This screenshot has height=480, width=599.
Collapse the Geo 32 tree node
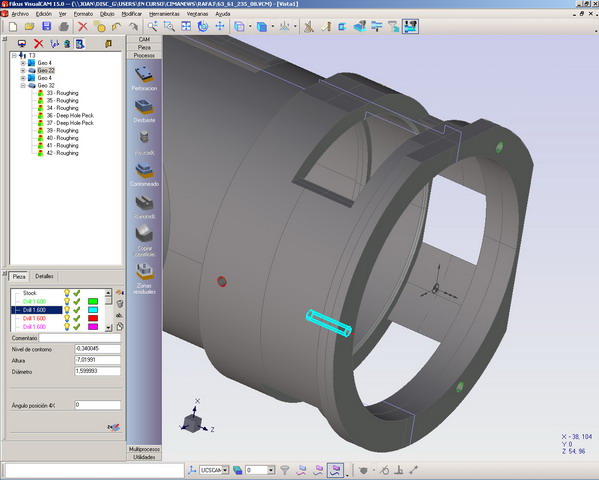pos(23,86)
